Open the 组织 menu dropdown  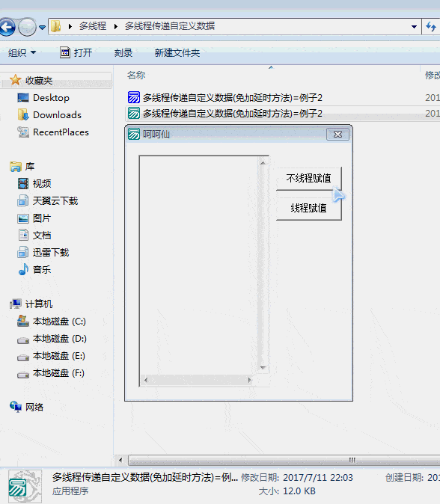(22, 52)
